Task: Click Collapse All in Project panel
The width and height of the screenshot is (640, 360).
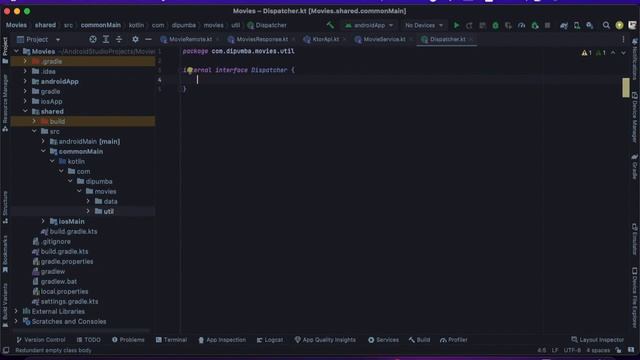Action: pyautogui.click(x=119, y=40)
